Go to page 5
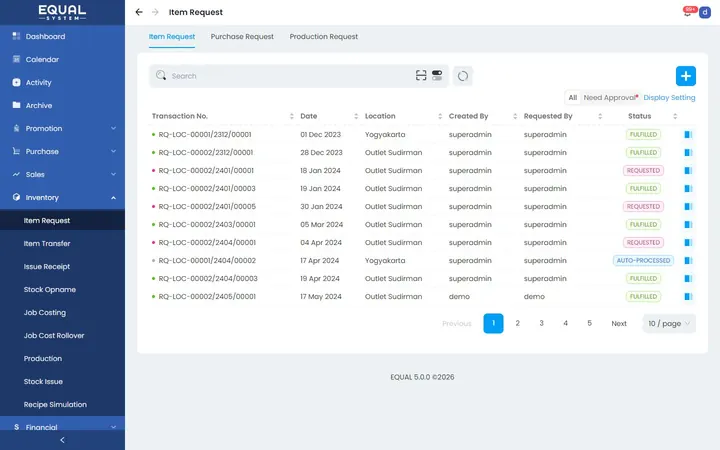720x450 pixels. 589,323
